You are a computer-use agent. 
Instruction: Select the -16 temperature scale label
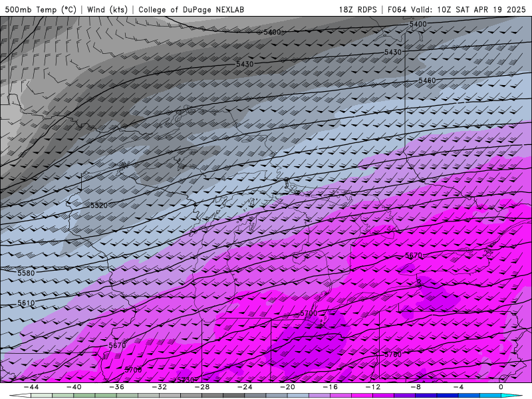[330, 387]
